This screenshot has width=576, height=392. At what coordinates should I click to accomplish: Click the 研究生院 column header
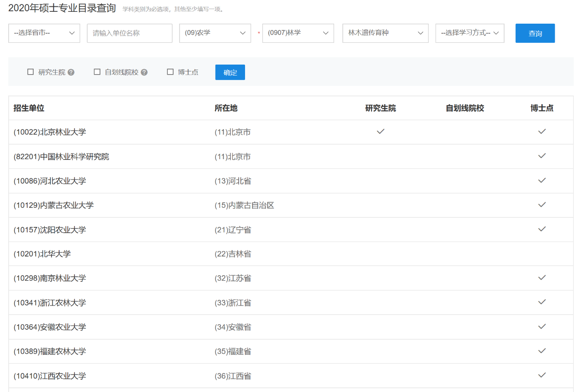click(x=381, y=108)
